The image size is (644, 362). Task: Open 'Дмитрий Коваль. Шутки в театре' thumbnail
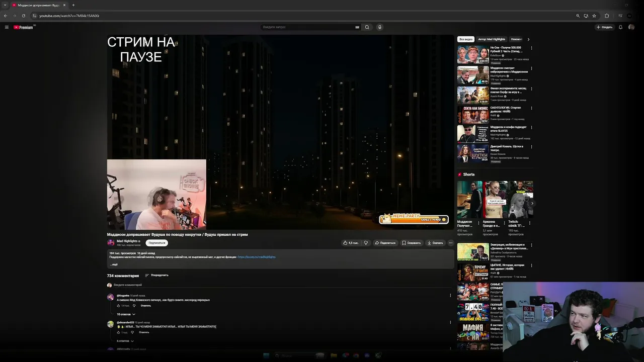[473, 153]
